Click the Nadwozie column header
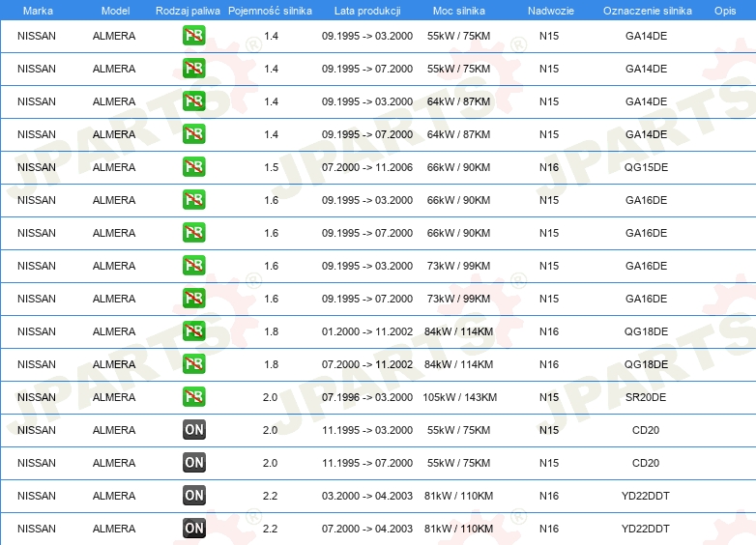 click(x=549, y=11)
